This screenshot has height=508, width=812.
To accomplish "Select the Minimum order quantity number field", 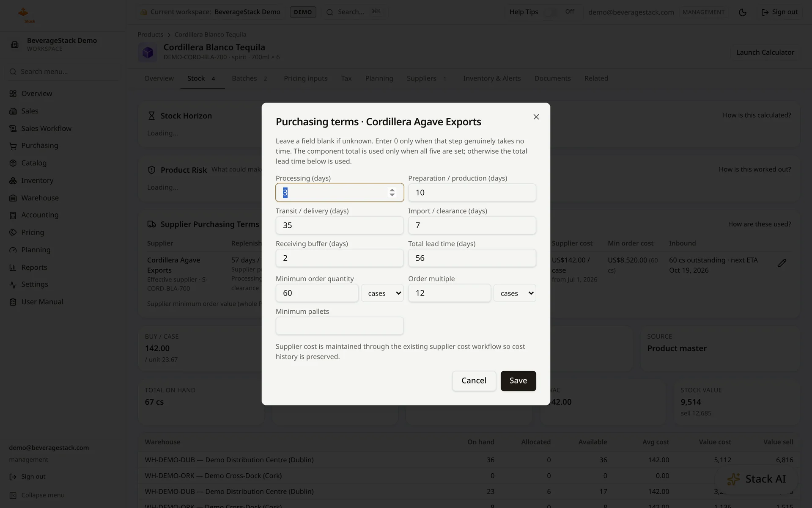I will (317, 293).
